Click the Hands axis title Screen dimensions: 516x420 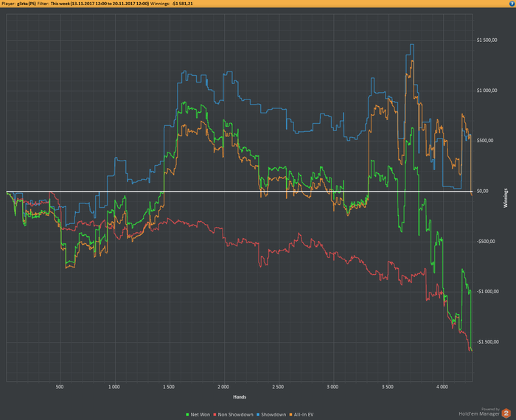[x=240, y=397]
